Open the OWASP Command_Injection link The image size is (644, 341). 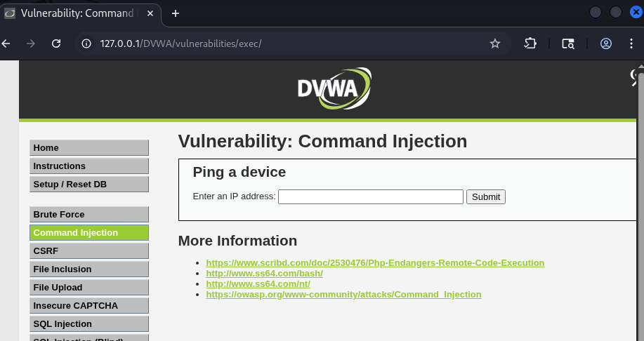343,295
